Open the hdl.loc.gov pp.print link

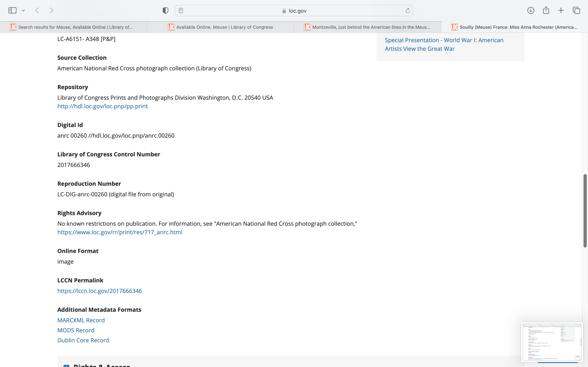pos(102,106)
